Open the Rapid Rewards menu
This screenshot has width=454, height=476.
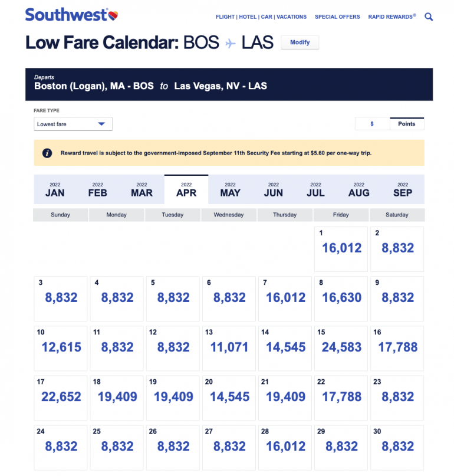[x=392, y=17]
